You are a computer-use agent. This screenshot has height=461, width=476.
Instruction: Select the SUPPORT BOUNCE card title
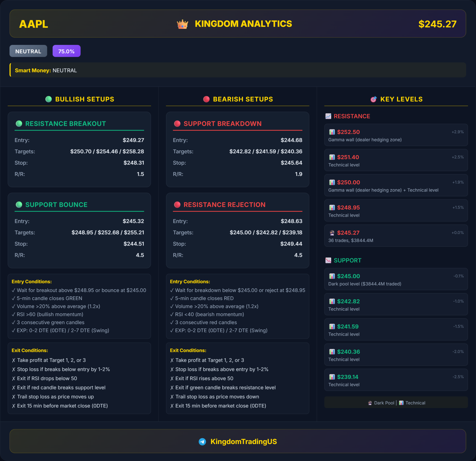(56, 204)
